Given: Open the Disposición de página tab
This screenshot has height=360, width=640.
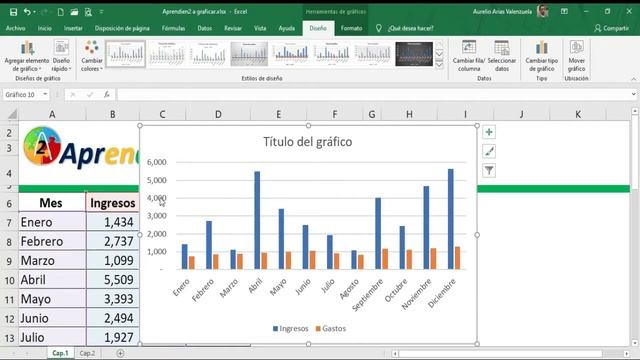Looking at the screenshot, I should (x=122, y=28).
